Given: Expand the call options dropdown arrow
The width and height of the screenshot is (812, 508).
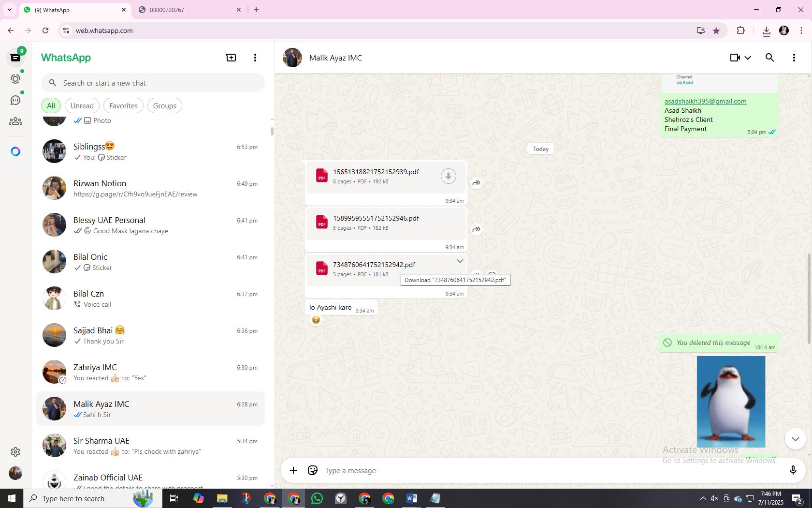Looking at the screenshot, I should point(748,58).
